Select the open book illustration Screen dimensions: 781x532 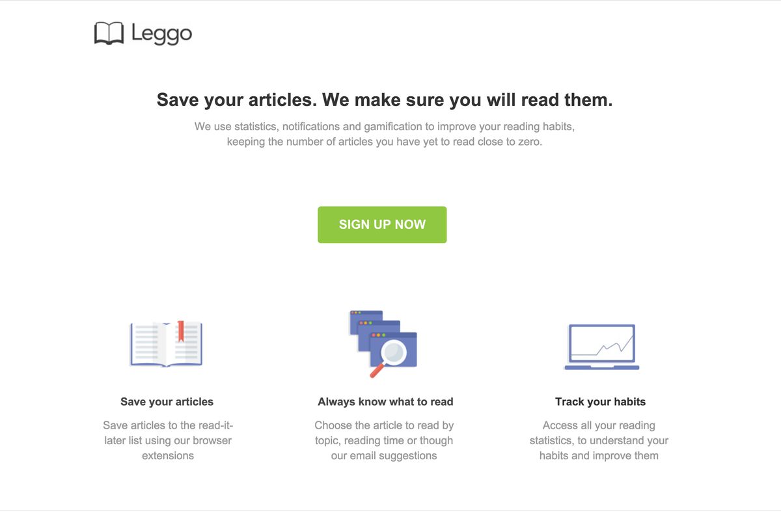click(x=166, y=343)
